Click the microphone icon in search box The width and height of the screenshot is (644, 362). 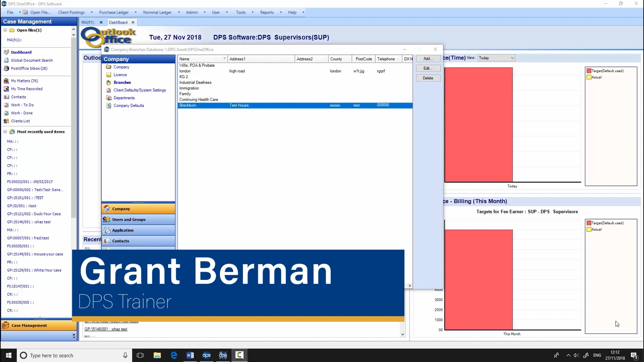pos(125,355)
